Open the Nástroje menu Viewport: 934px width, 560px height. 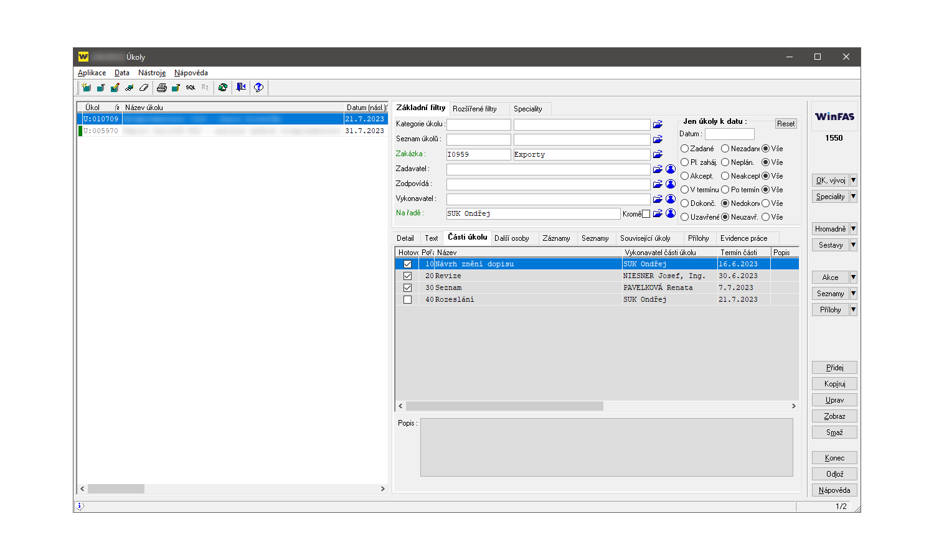click(x=152, y=73)
